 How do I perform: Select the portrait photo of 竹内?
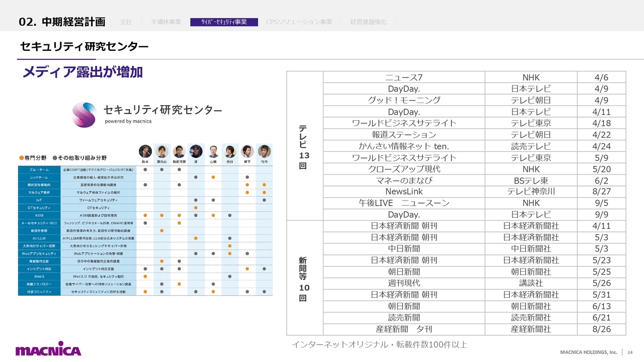click(x=264, y=151)
